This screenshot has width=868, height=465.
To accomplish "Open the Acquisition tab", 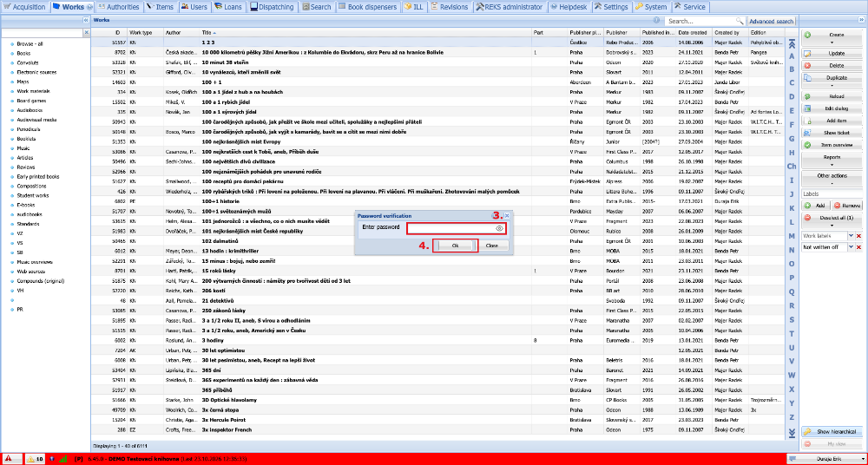I will click(23, 7).
